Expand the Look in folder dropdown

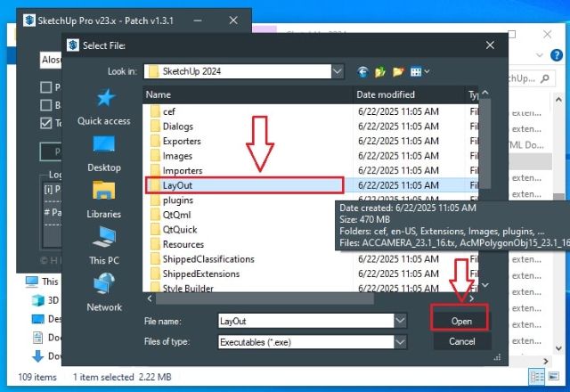[x=337, y=71]
